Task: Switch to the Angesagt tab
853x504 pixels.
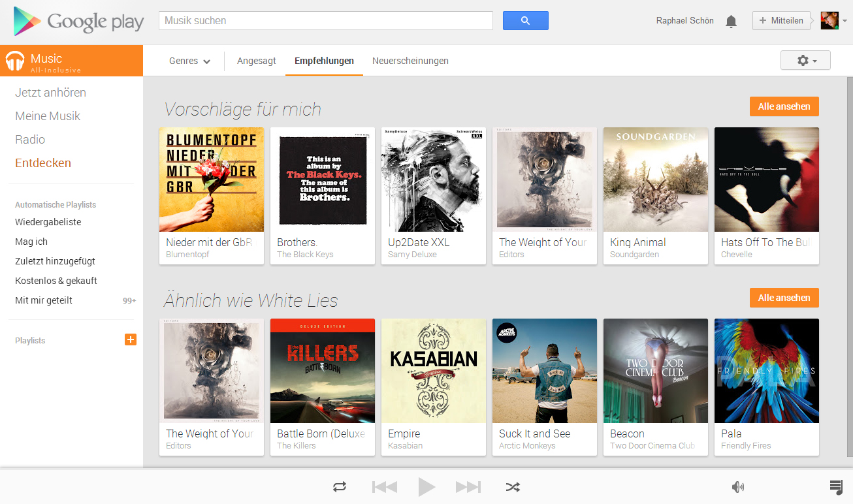Action: pos(257,61)
